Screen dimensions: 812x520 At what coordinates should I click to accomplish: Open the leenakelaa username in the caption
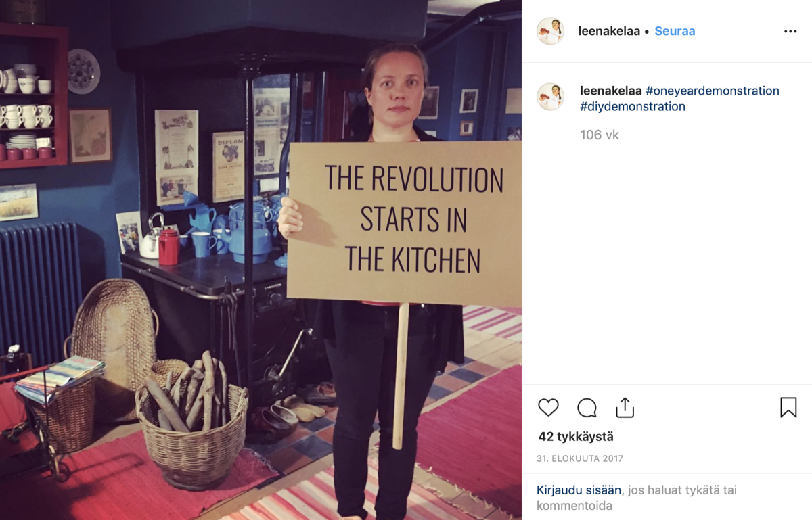[611, 91]
